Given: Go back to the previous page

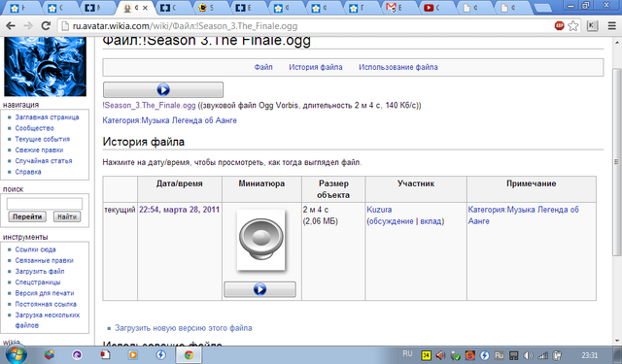Looking at the screenshot, I should coord(11,26).
